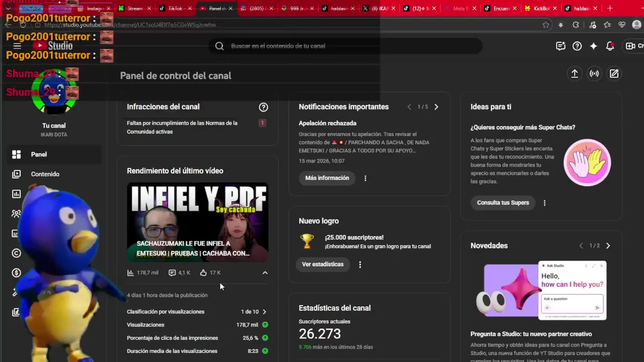Open options menu next to Consulta tus Supers
Viewport: 644px width, 362px height.
point(544,203)
